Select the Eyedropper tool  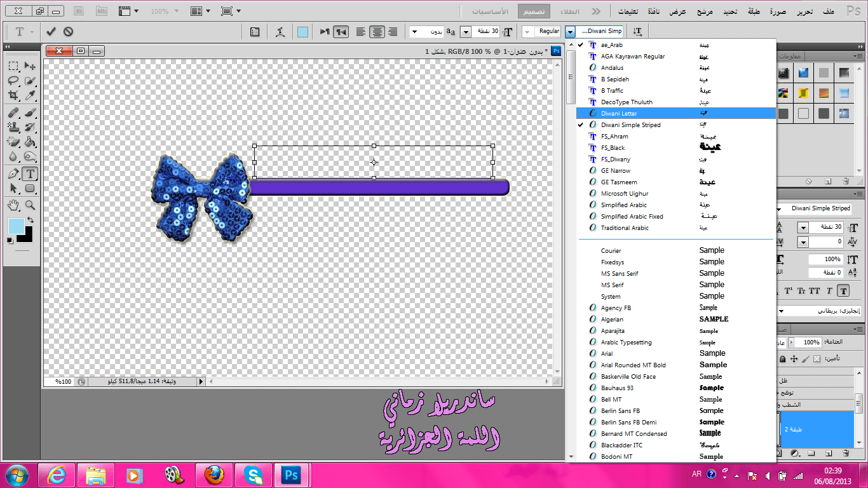coord(30,96)
